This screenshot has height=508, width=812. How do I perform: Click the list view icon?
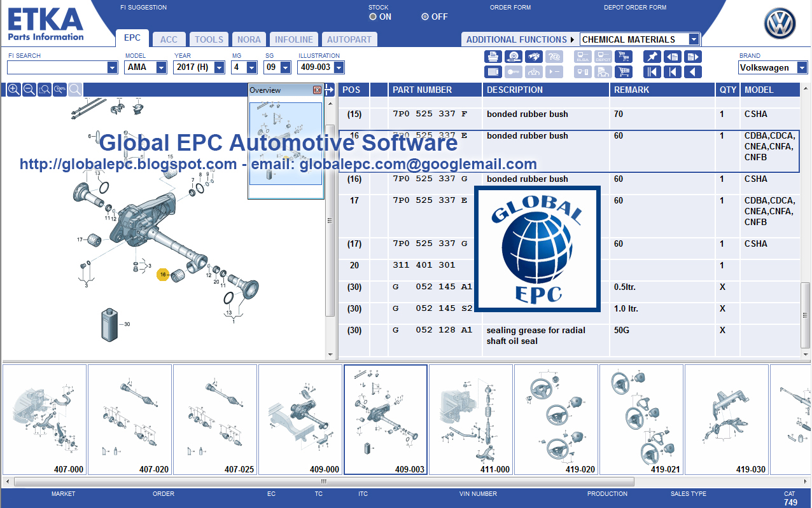[x=493, y=72]
